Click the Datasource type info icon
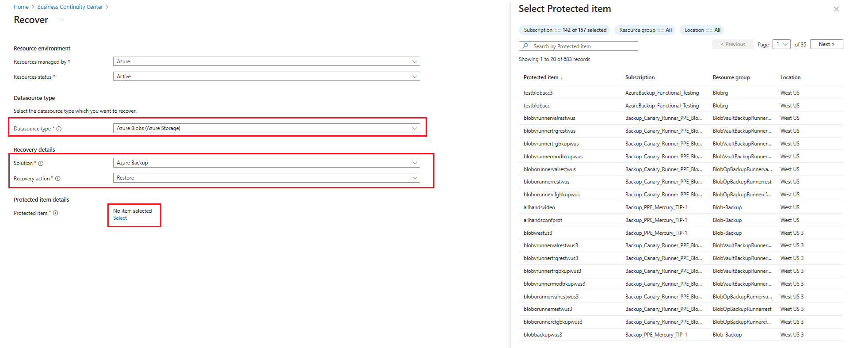Screen dimensions: 868x348 59,129
